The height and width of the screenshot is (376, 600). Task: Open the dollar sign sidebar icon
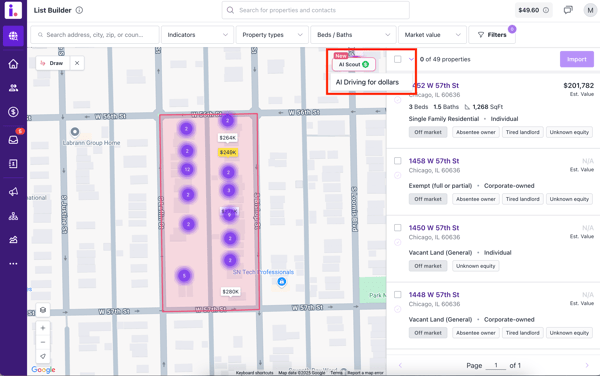[13, 112]
